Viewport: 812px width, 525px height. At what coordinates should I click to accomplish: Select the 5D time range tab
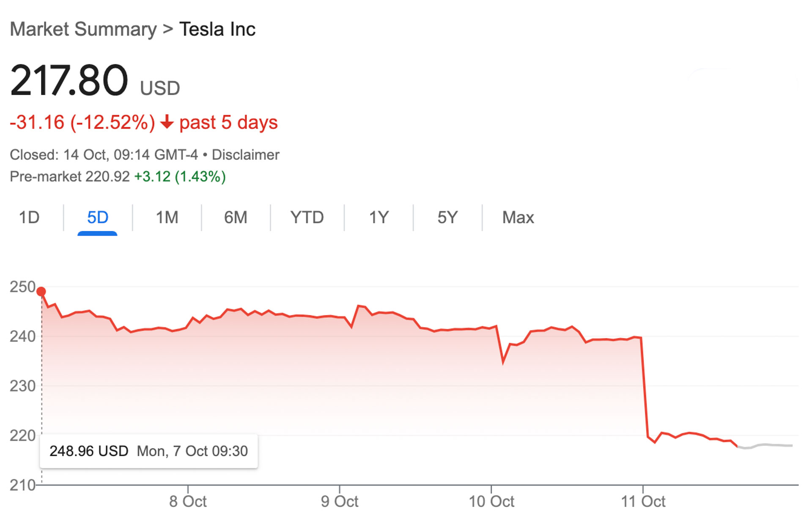click(98, 218)
